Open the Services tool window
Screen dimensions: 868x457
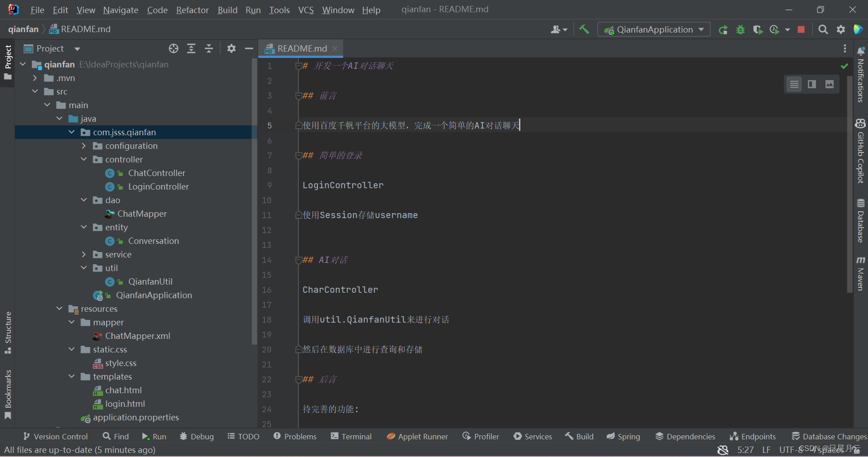pyautogui.click(x=533, y=437)
